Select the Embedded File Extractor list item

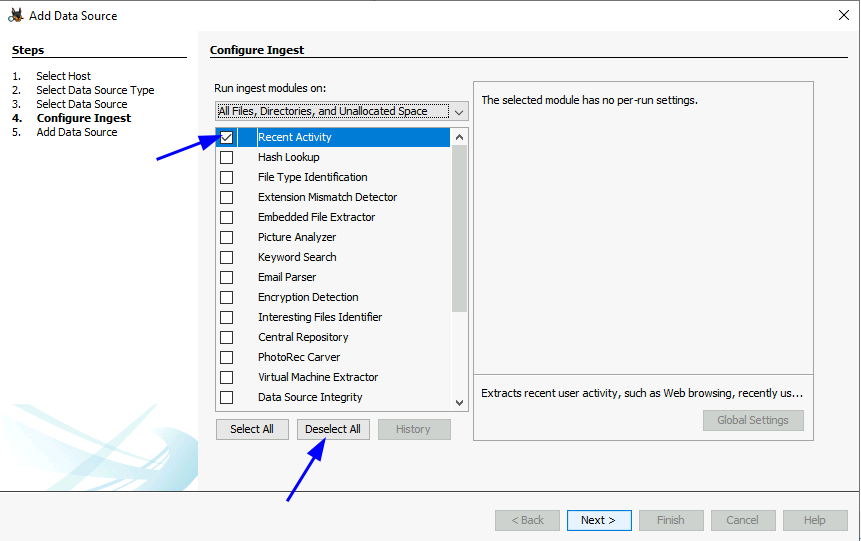click(316, 217)
